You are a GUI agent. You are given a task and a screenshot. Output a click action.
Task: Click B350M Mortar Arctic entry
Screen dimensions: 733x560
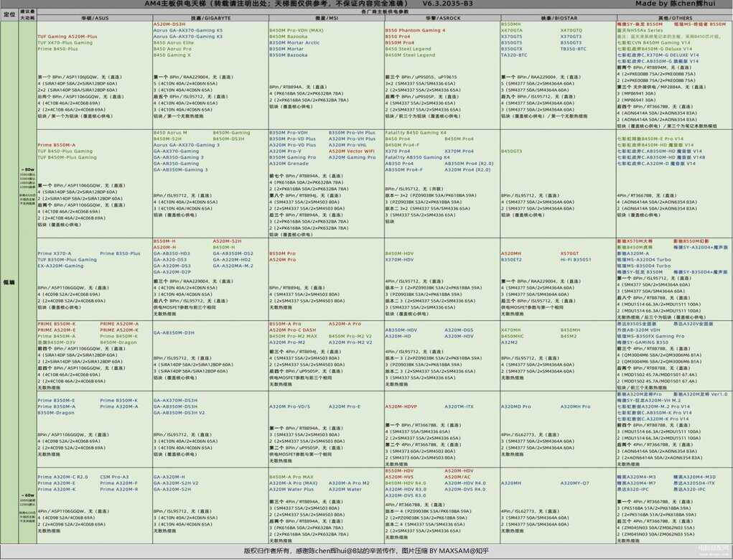click(x=294, y=42)
